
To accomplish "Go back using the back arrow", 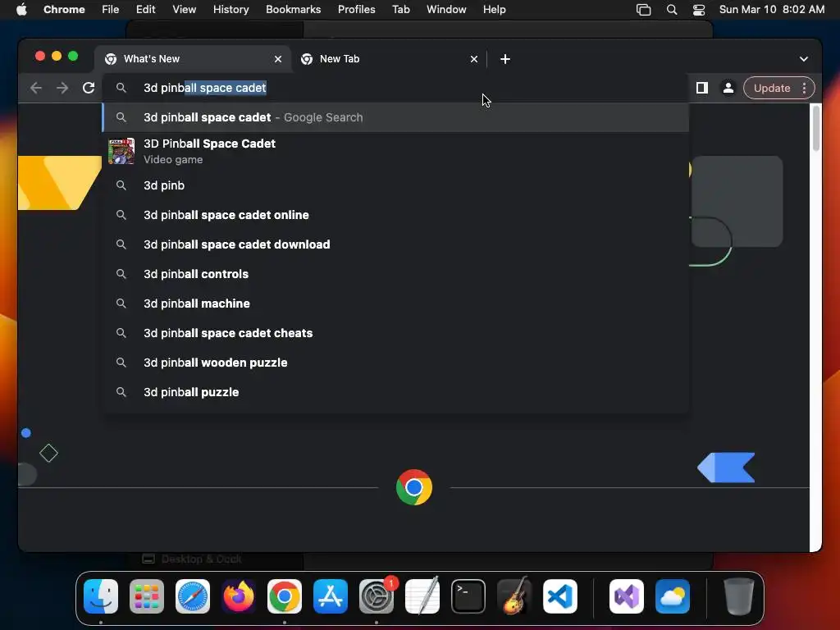I will tap(36, 88).
